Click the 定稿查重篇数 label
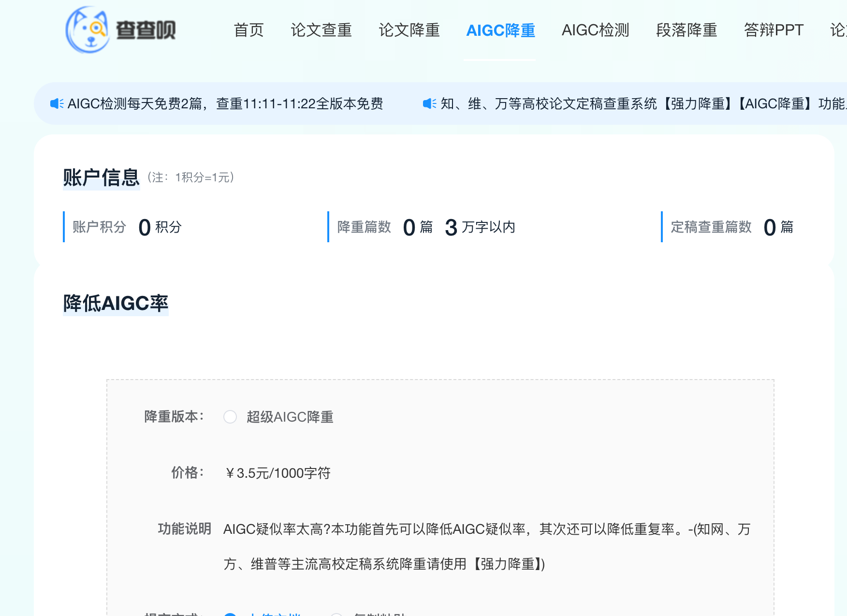847x616 pixels. [711, 227]
